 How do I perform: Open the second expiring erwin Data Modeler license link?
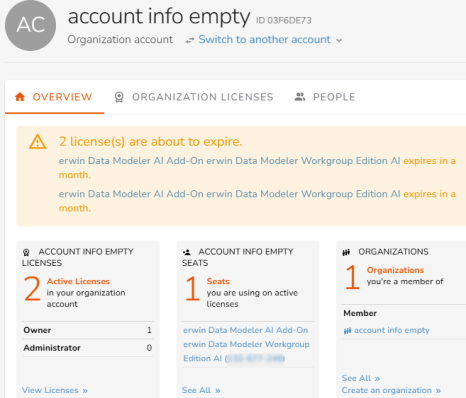point(229,194)
